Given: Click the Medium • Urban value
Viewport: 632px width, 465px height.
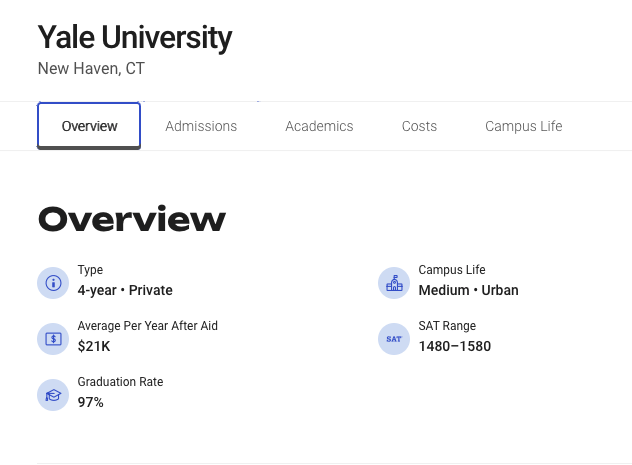Looking at the screenshot, I should click(x=468, y=291).
